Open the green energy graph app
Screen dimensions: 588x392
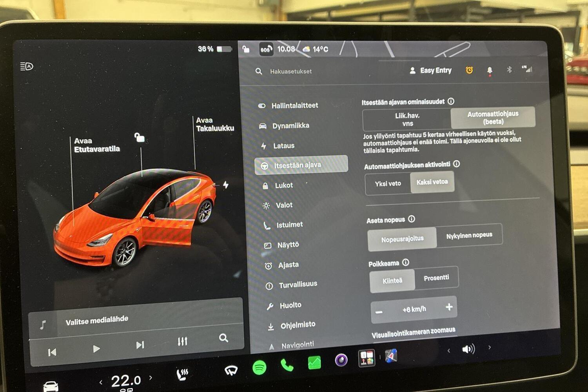(x=314, y=363)
